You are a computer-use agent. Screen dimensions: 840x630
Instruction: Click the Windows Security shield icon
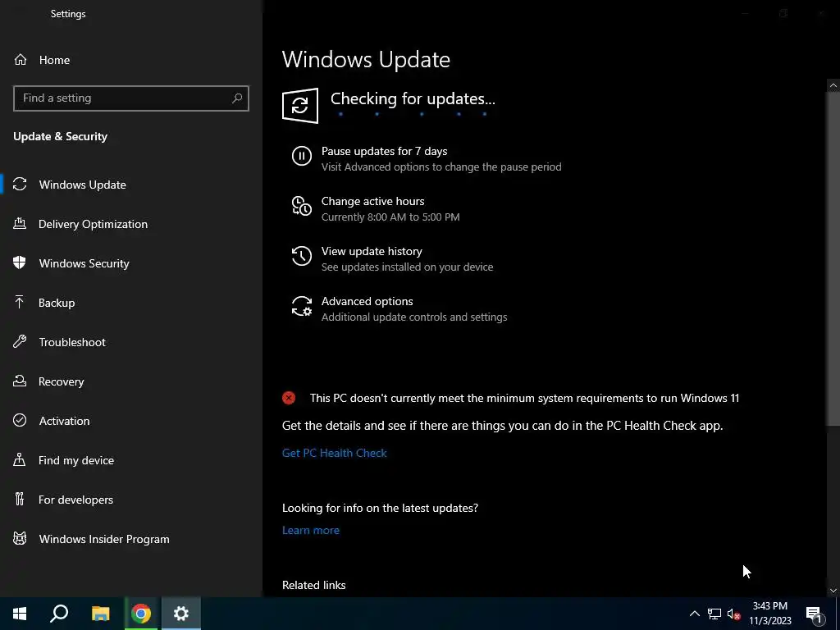tap(20, 263)
